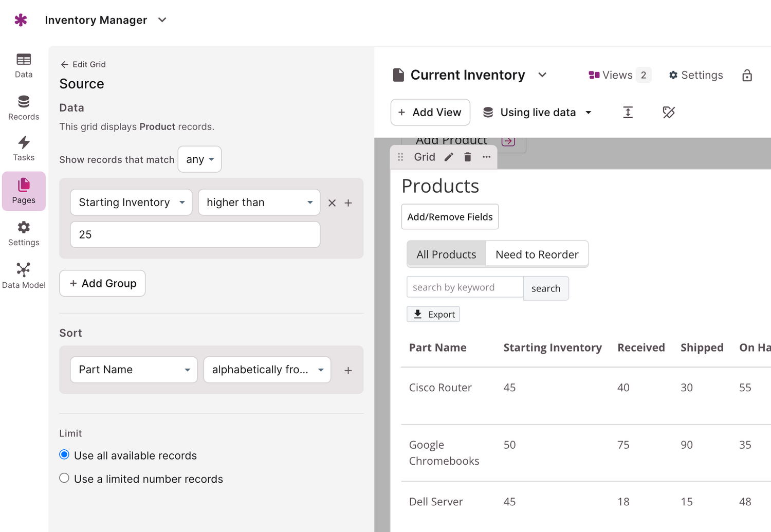Open the Data Model section
771x532 pixels.
click(x=24, y=276)
